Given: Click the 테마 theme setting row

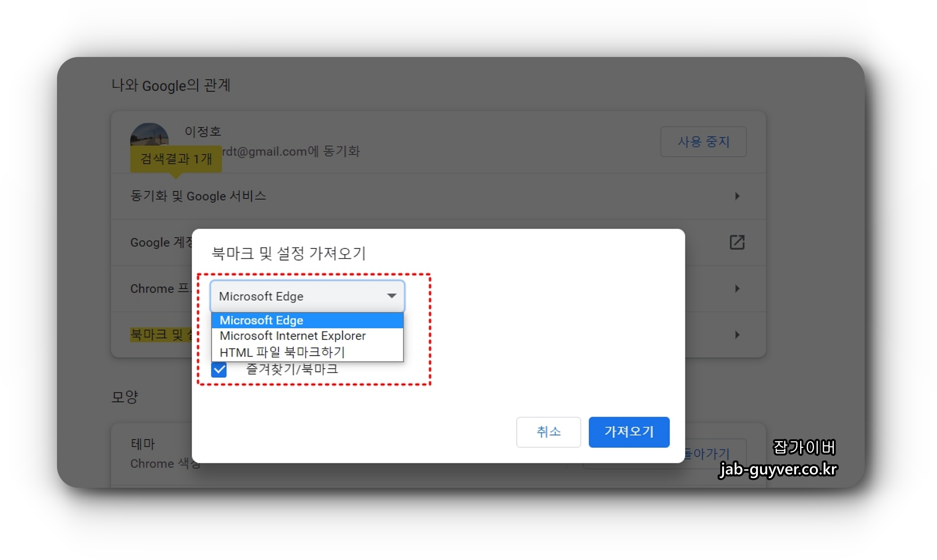Looking at the screenshot, I should tap(143, 444).
